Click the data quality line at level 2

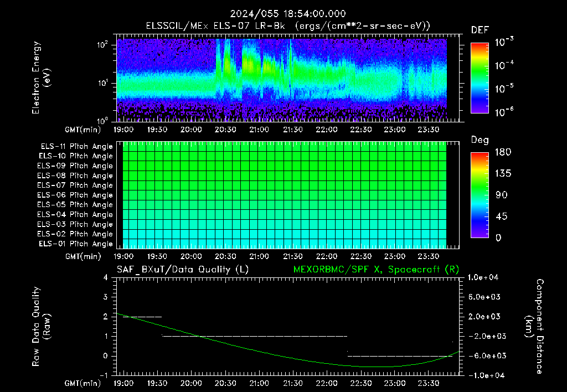click(142, 317)
